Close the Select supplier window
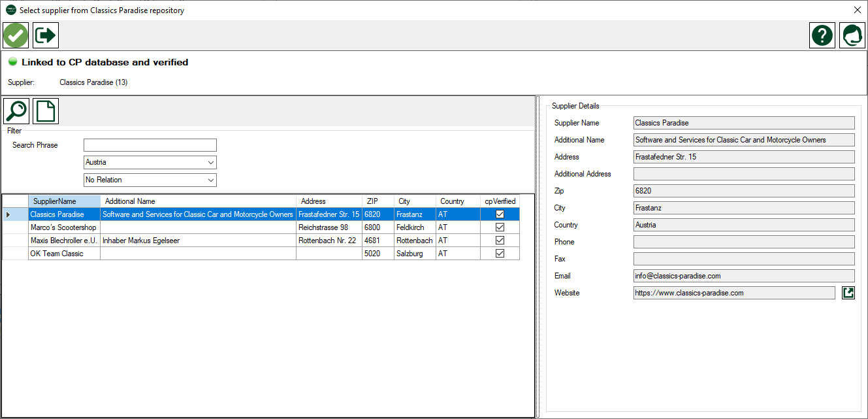 coord(858,10)
